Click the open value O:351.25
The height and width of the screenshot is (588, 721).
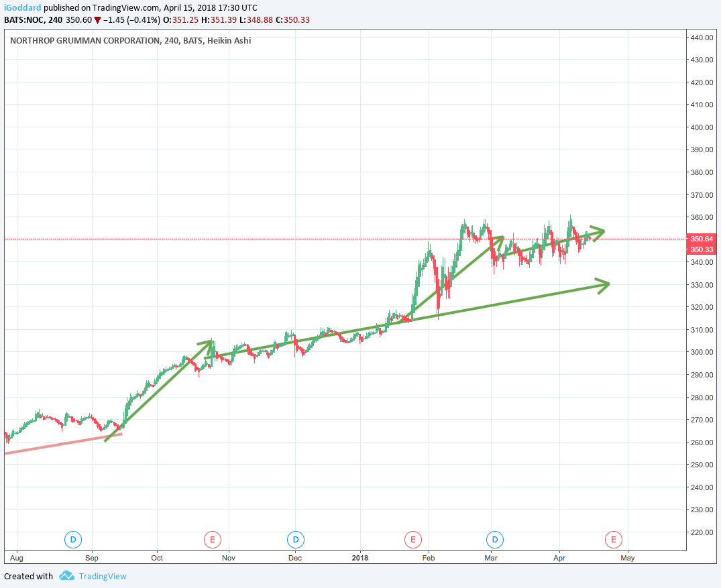tap(180, 19)
